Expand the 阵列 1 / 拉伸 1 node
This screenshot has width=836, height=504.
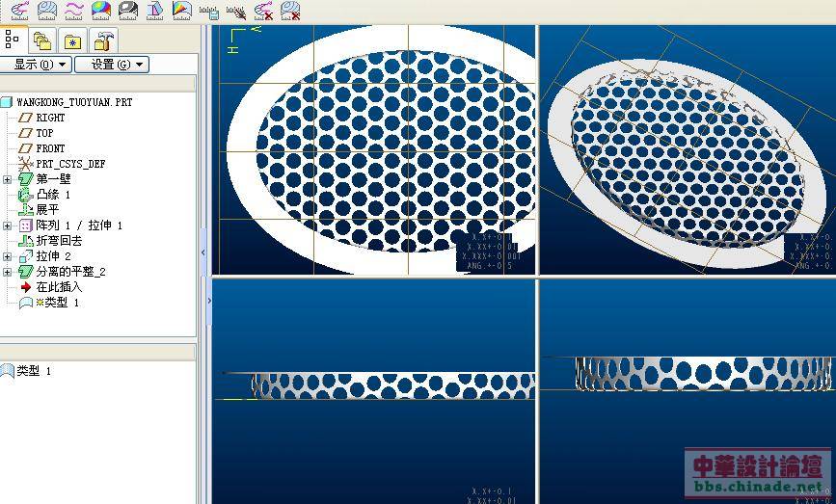[x=7, y=225]
